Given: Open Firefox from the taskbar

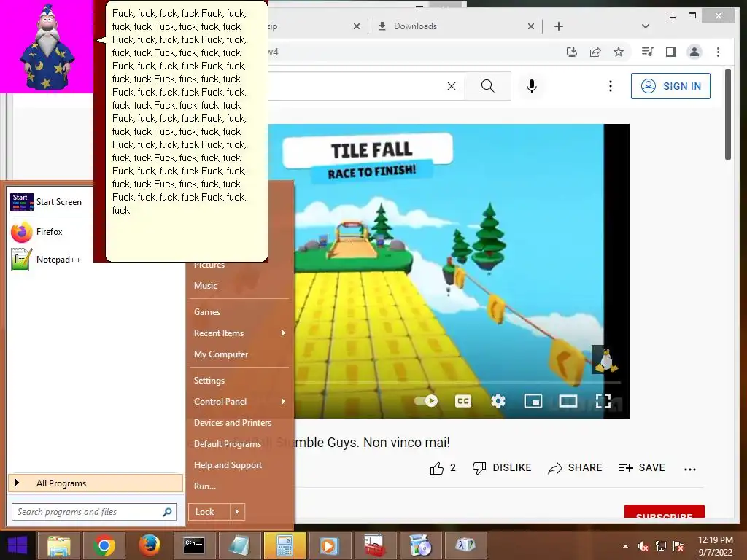Looking at the screenshot, I should [149, 545].
